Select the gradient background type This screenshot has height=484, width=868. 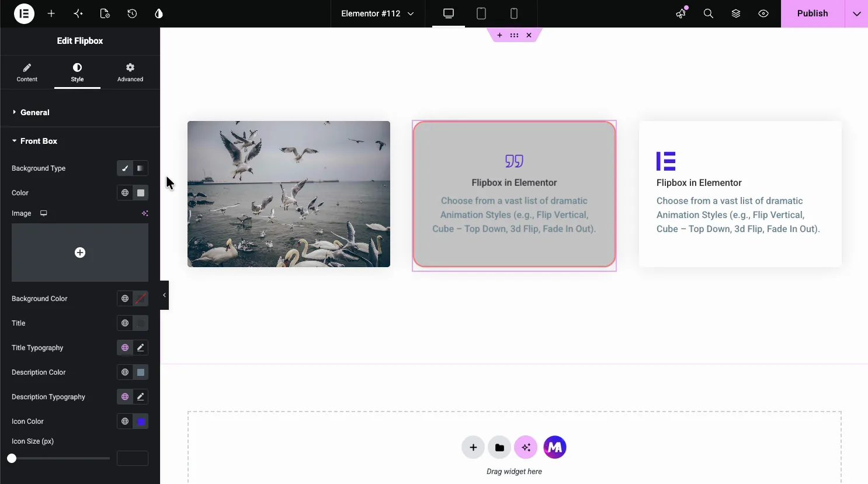141,168
